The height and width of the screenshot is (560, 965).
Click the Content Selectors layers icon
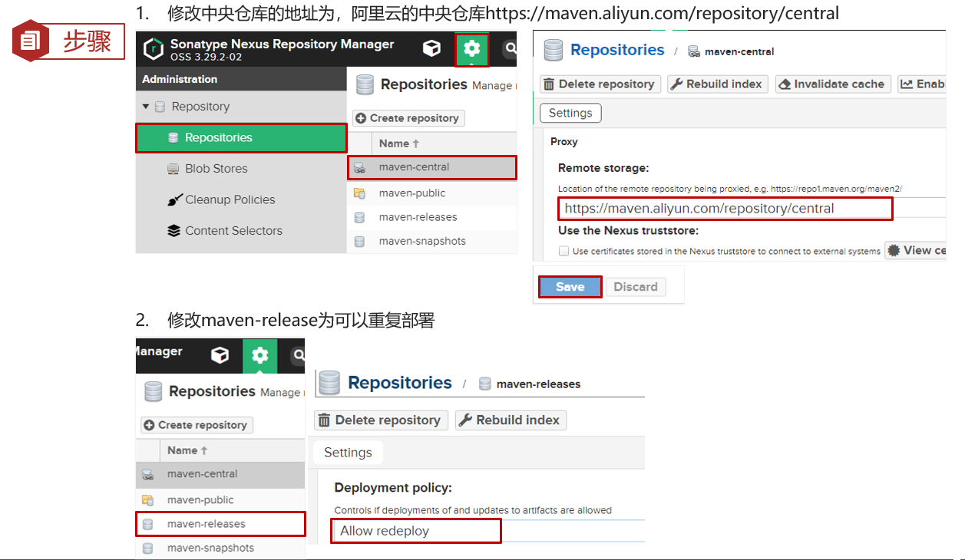tap(174, 231)
